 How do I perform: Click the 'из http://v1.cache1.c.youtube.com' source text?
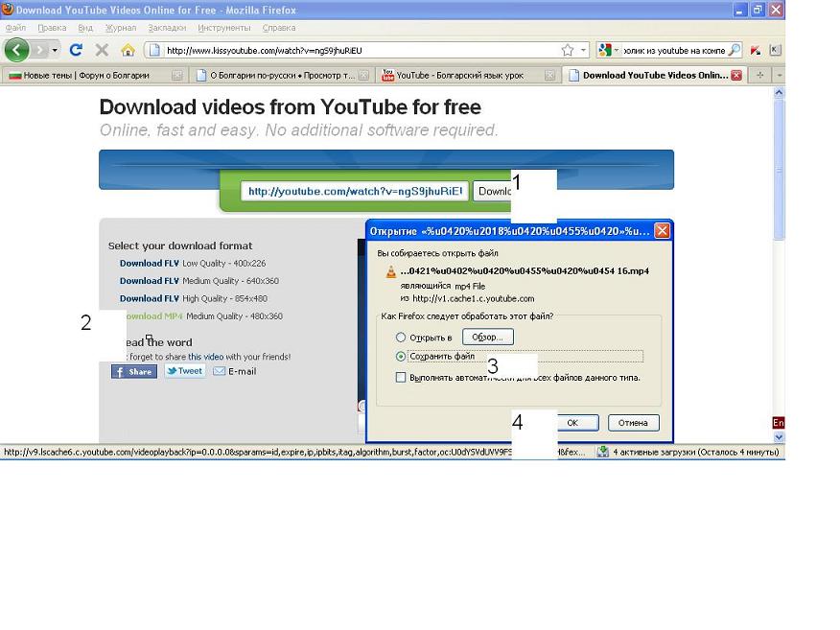[x=467, y=299]
